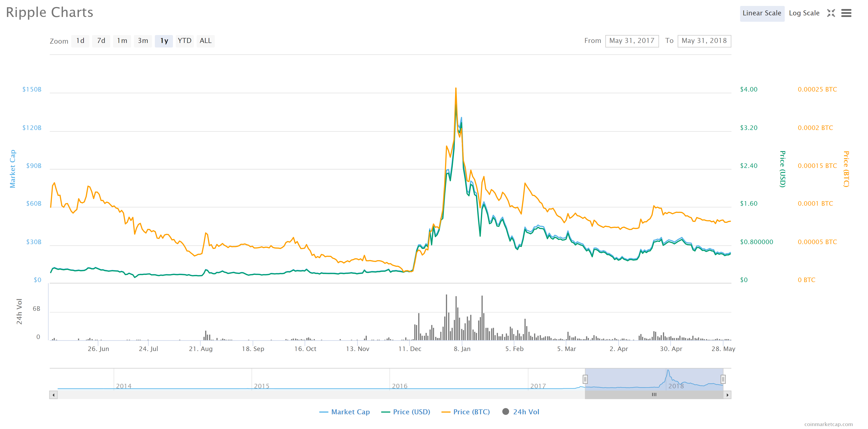Click the Price (USD) axis title
Viewport: 868px width, 429px height.
pos(783,169)
